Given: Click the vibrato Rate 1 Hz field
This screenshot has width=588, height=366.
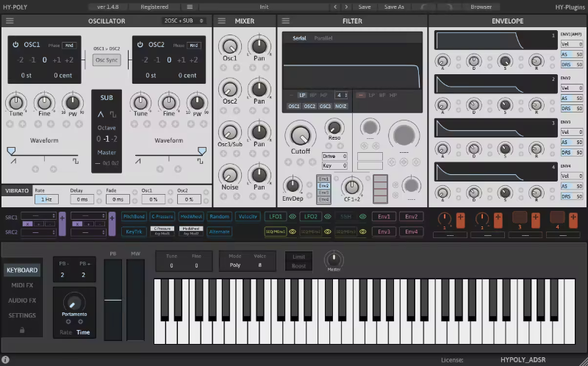Looking at the screenshot, I should click(x=46, y=199).
